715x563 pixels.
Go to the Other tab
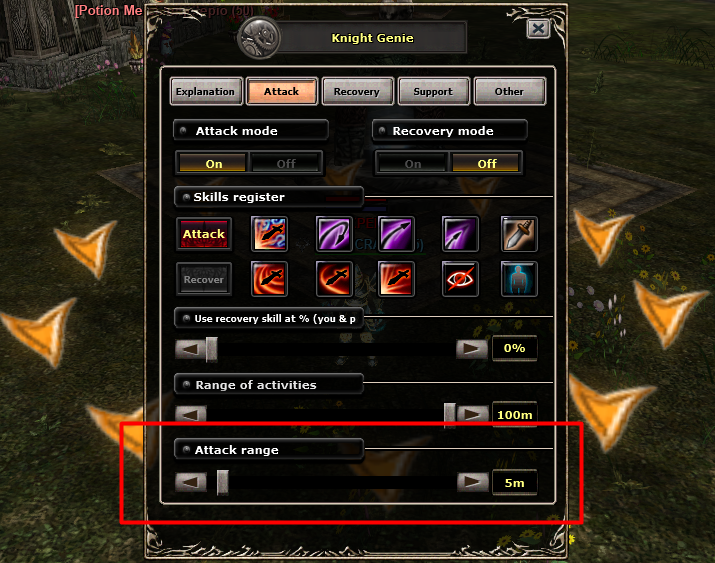click(x=509, y=91)
